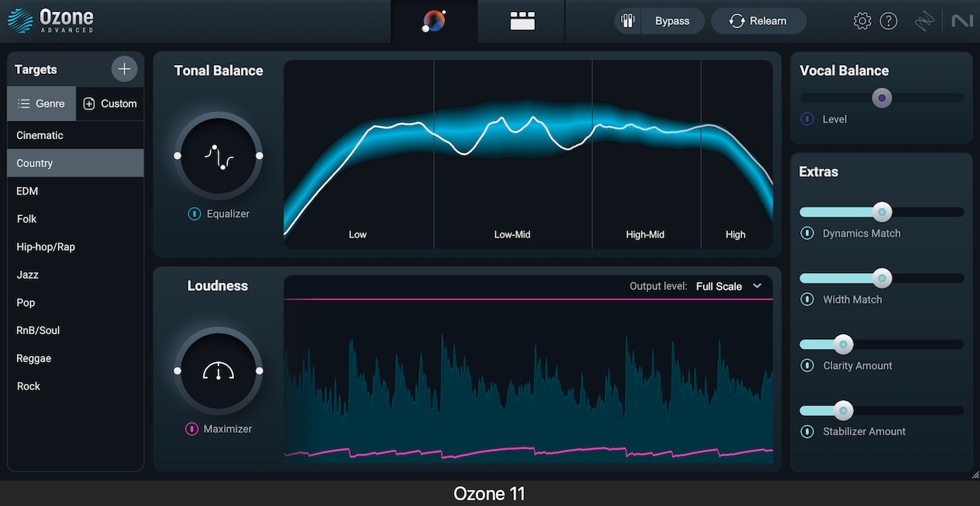
Task: Select the Country genre target
Action: [x=76, y=163]
